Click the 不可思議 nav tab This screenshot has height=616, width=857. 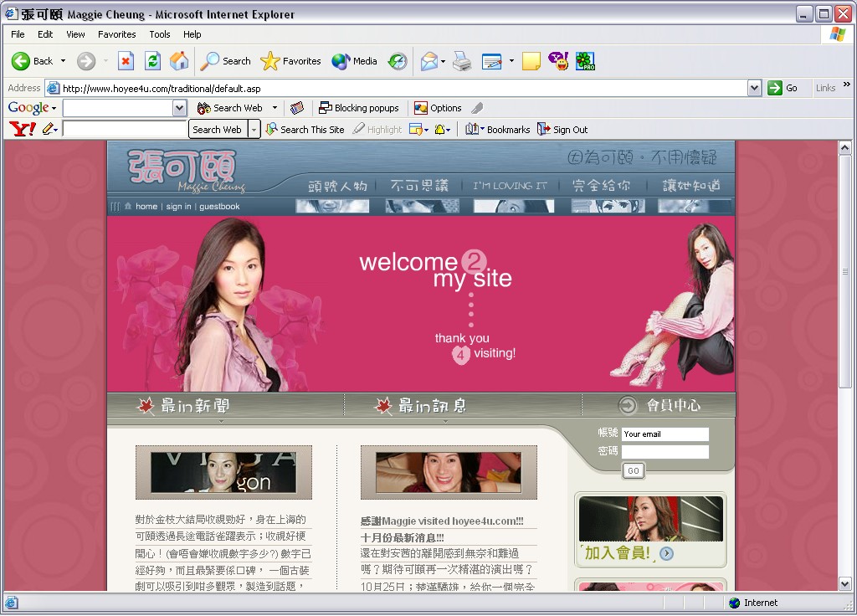coord(420,186)
